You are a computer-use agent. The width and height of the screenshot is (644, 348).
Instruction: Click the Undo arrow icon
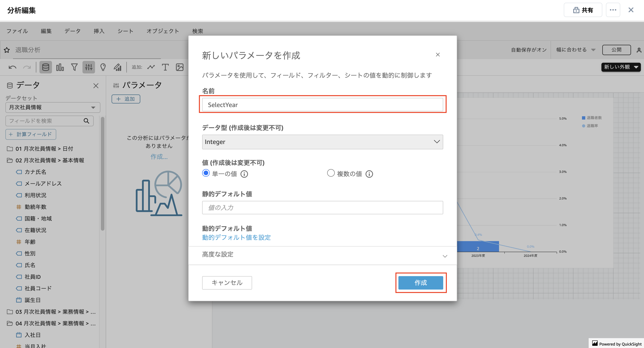(x=12, y=67)
